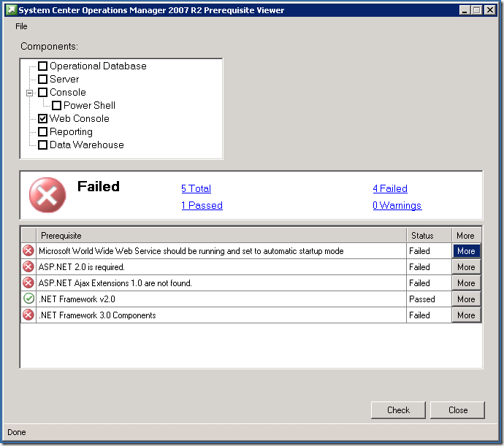Select the Reporting tree label

point(71,131)
